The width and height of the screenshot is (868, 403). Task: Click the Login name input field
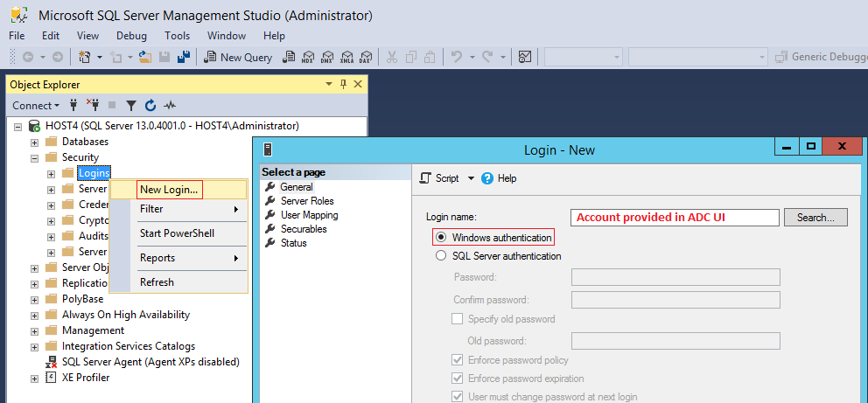675,217
